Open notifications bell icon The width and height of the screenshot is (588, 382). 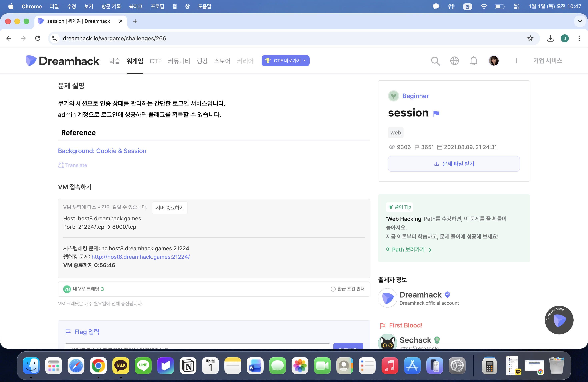click(473, 61)
